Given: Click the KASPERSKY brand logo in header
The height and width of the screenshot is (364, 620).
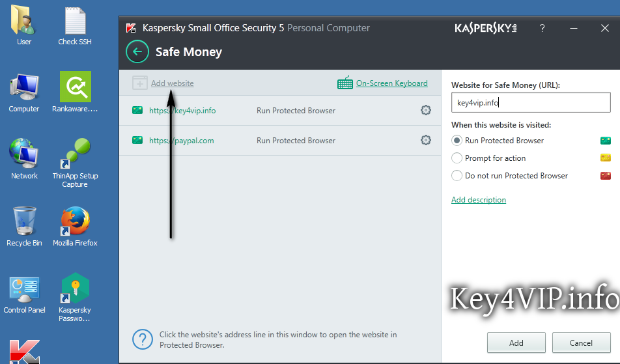Looking at the screenshot, I should [486, 28].
